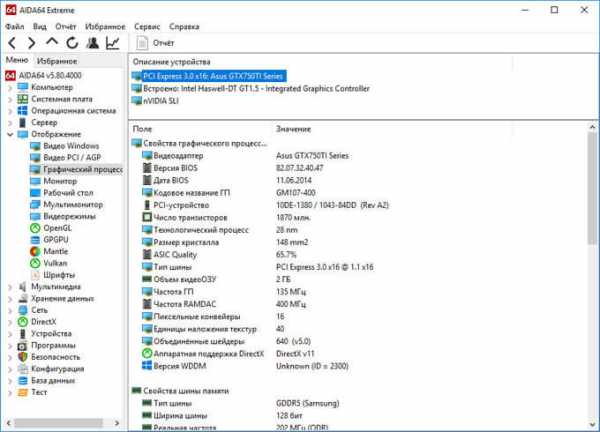Select the Хранение данных icon
Image resolution: width=600 pixels, height=432 pixels.
click(23, 298)
